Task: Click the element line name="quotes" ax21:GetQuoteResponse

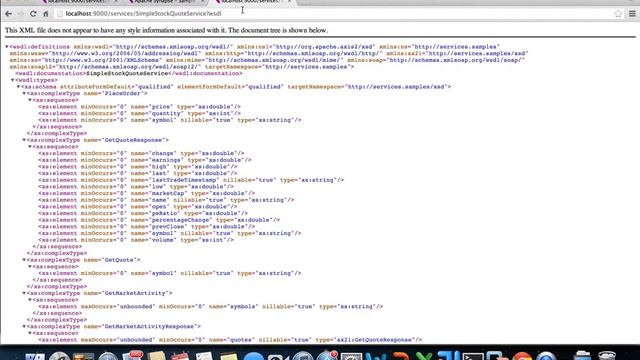Action: [x=230, y=340]
